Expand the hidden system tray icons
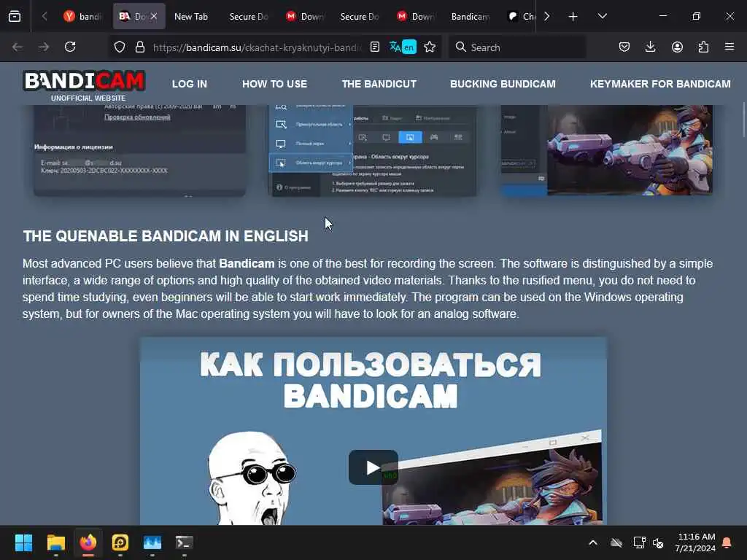Screen dimensions: 747x560 (x=593, y=542)
